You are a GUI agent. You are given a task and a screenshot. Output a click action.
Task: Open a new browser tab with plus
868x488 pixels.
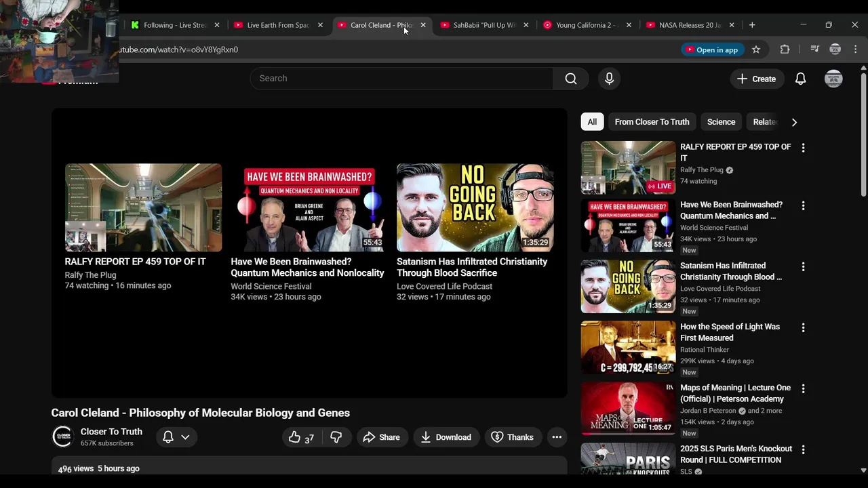751,25
